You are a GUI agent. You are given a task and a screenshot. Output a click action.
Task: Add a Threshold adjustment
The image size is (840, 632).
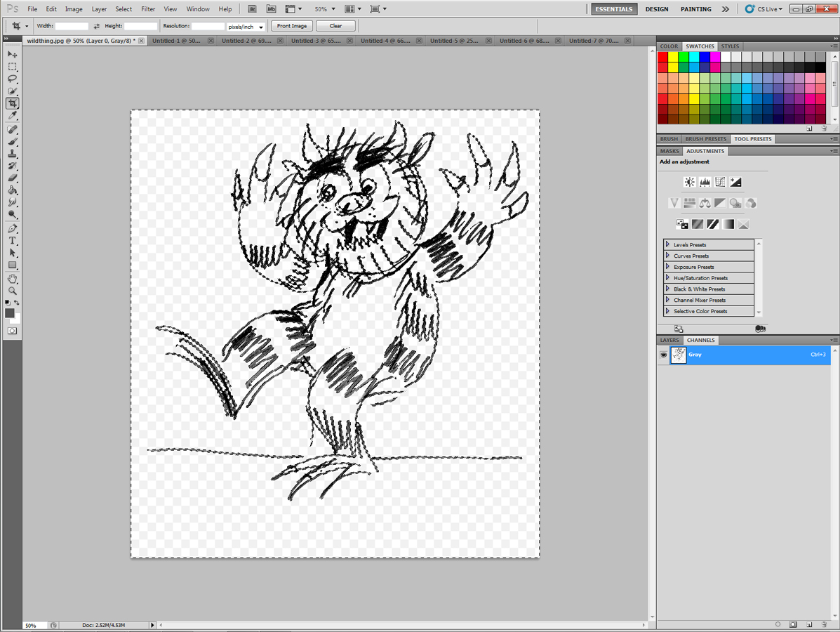pos(712,224)
